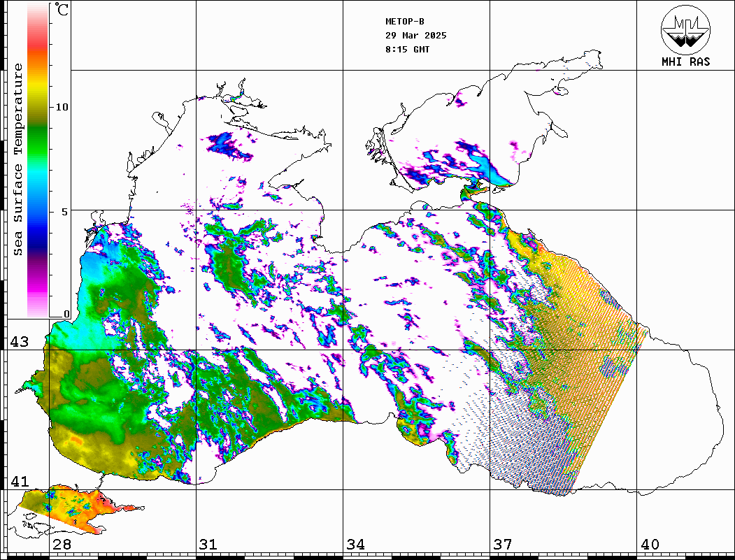Viewport: 735px width, 560px height.
Task: Click the MHI RAS logo emblem
Action: 685,29
